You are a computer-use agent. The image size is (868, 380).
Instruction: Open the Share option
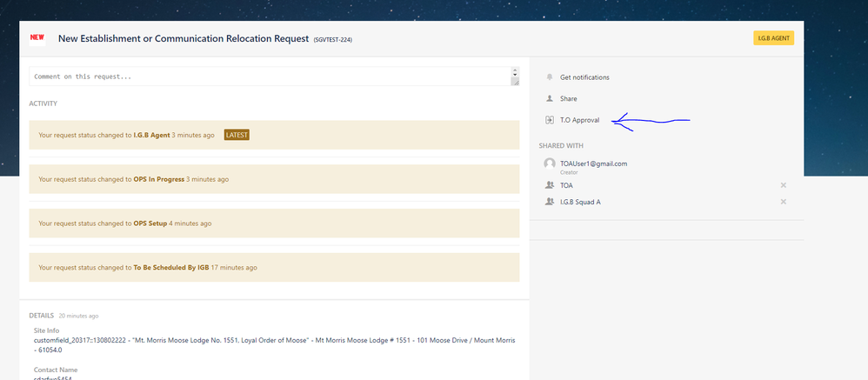pyautogui.click(x=569, y=98)
